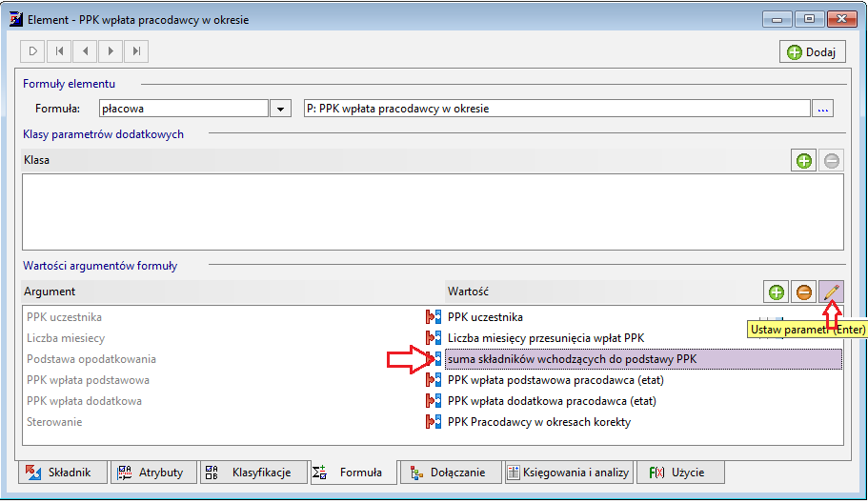This screenshot has height=503, width=868.
Task: Open the Księgowania i analizy tab
Action: [x=569, y=473]
